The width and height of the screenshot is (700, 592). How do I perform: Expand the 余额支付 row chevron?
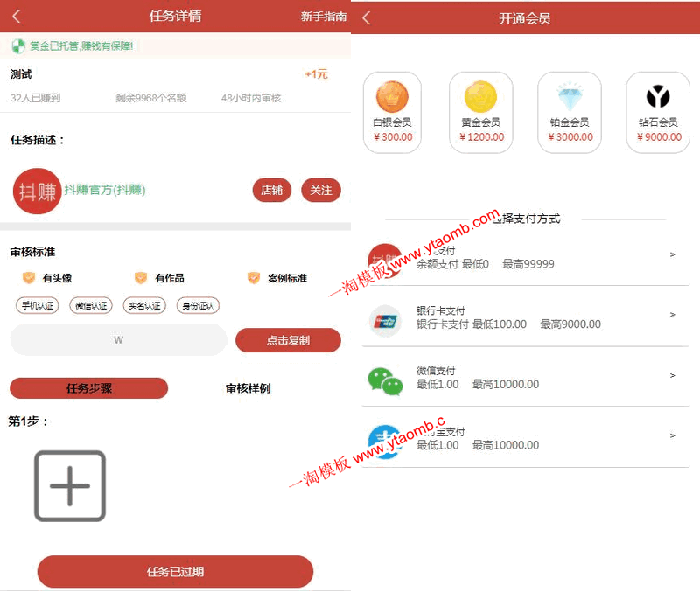click(x=672, y=254)
